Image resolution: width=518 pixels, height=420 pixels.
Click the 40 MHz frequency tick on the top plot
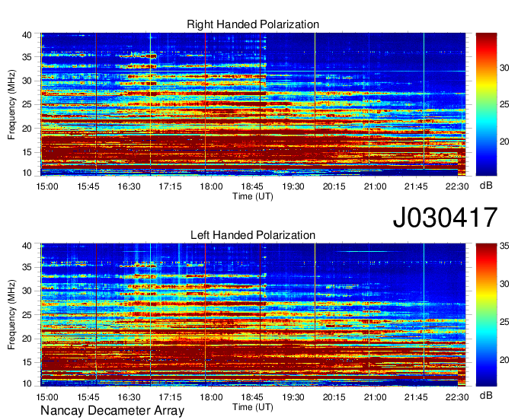tap(27, 35)
